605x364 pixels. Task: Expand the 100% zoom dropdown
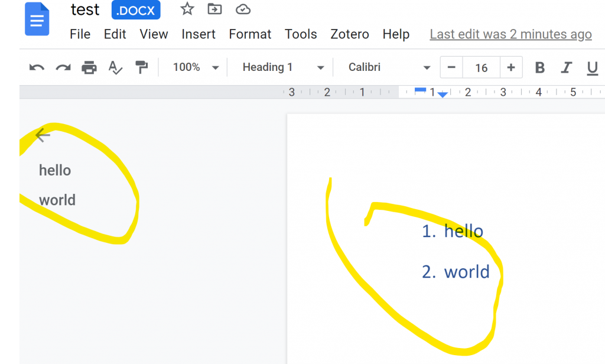(196, 67)
